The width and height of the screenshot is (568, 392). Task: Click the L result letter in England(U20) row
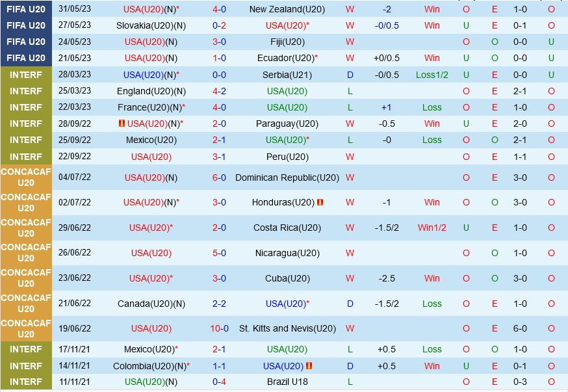[x=350, y=91]
